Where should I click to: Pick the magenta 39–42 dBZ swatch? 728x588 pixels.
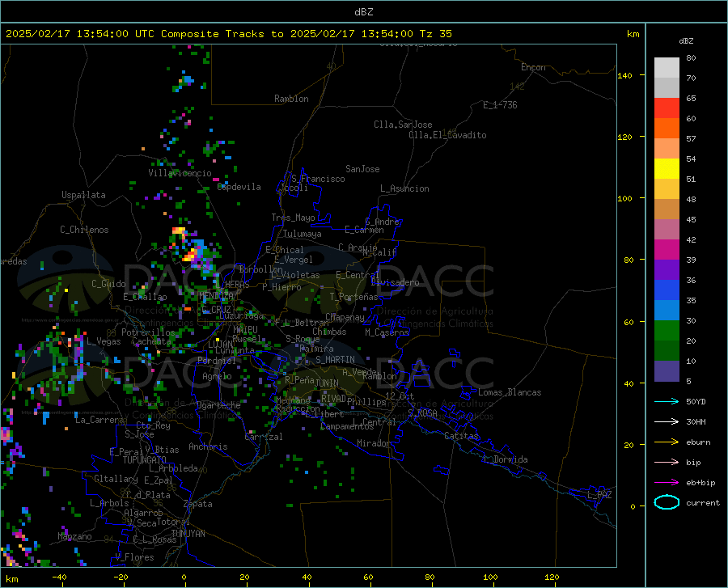click(x=667, y=250)
